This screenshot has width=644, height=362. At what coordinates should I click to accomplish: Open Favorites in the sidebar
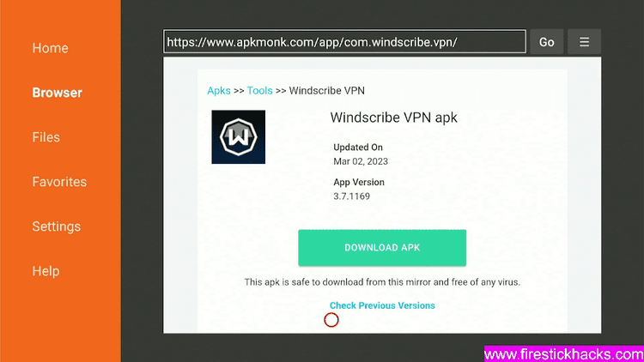[59, 182]
